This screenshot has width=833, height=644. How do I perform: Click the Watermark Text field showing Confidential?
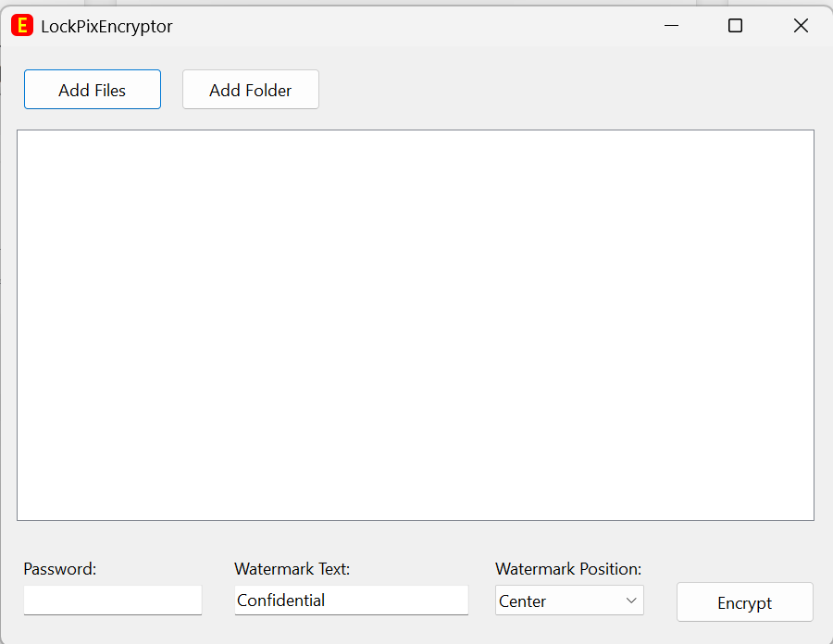point(352,600)
